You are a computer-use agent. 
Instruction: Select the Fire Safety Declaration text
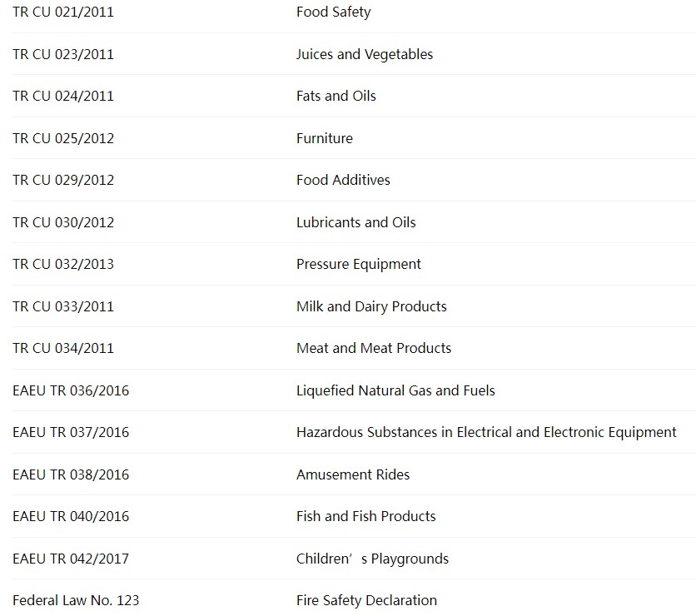[x=365, y=601]
